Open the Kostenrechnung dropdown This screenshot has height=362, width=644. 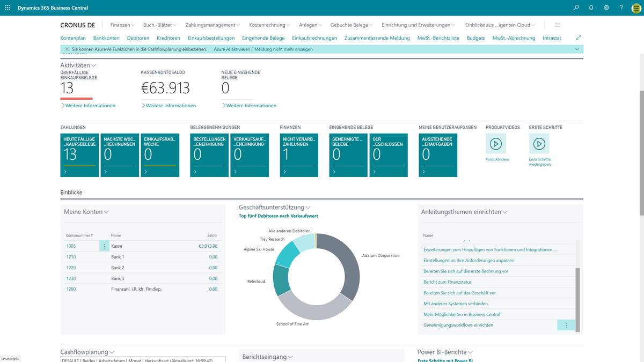point(270,25)
